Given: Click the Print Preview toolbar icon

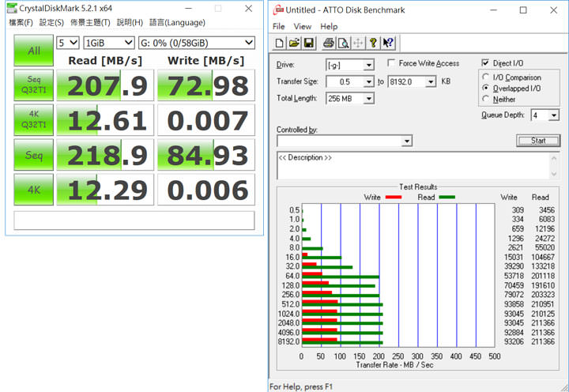Looking at the screenshot, I should 343,43.
